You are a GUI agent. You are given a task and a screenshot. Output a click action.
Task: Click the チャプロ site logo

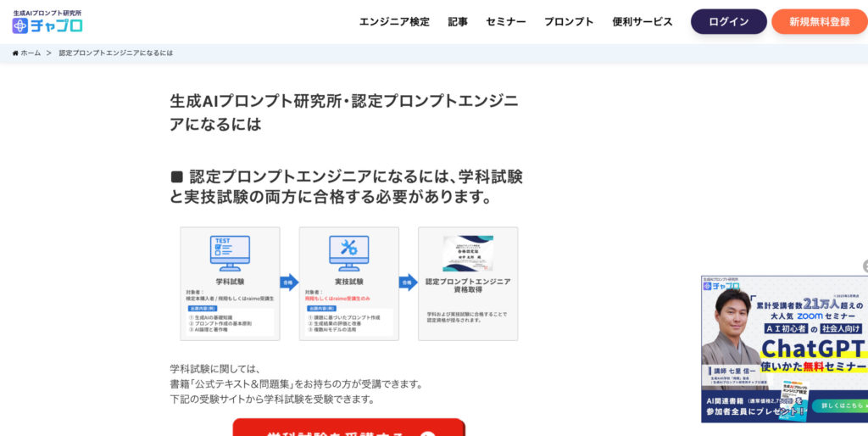click(47, 21)
